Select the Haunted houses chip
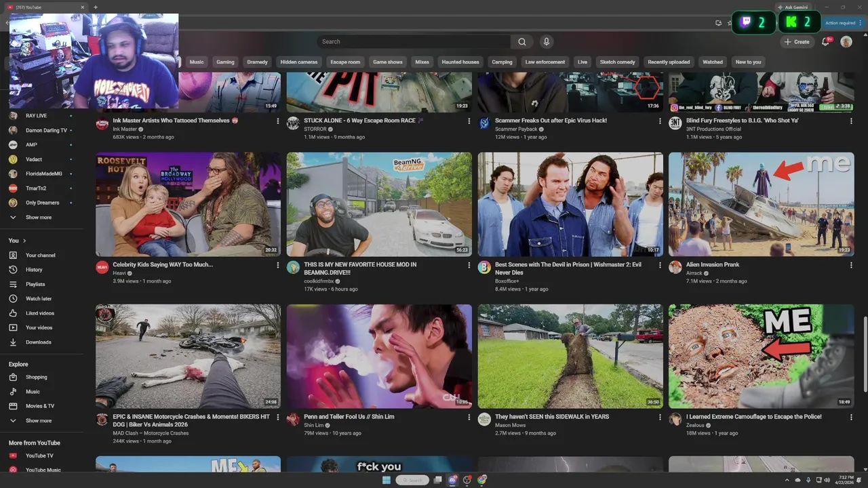Viewport: 868px width, 488px height. (460, 62)
